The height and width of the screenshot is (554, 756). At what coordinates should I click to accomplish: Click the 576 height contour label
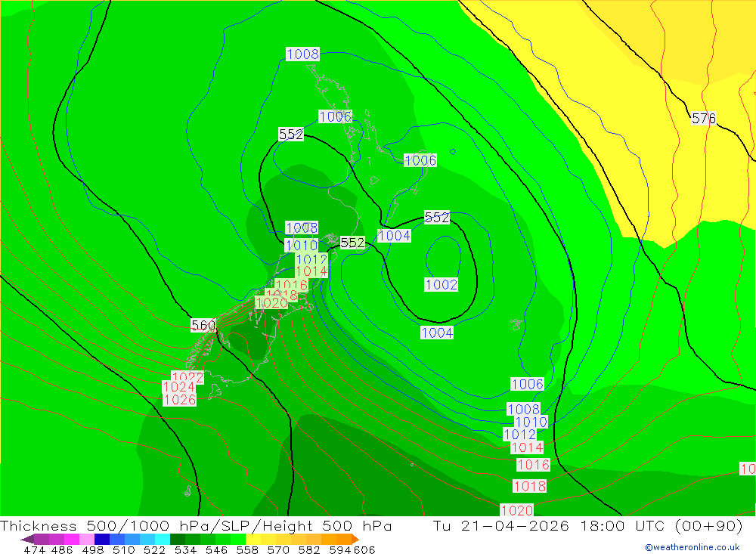click(x=703, y=118)
